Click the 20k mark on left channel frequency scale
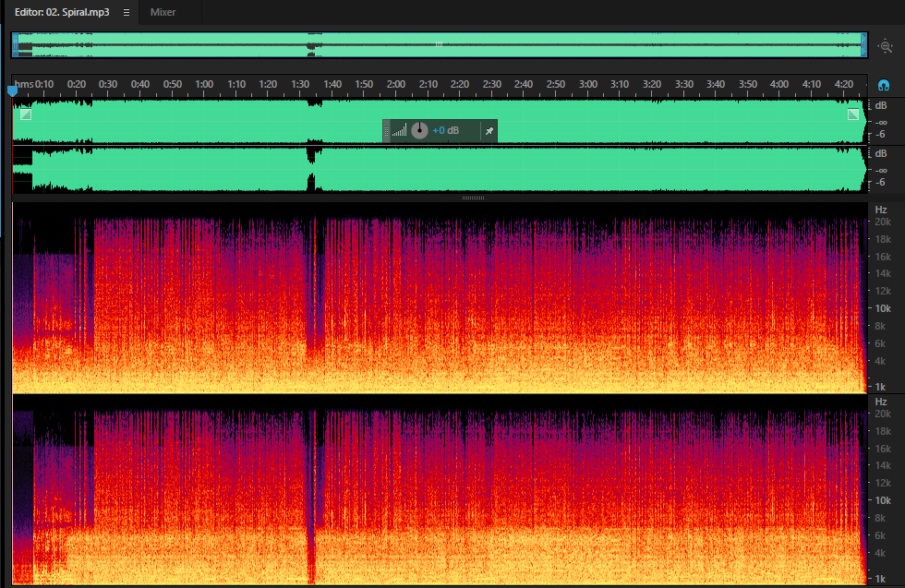Image resolution: width=905 pixels, height=588 pixels. (883, 222)
